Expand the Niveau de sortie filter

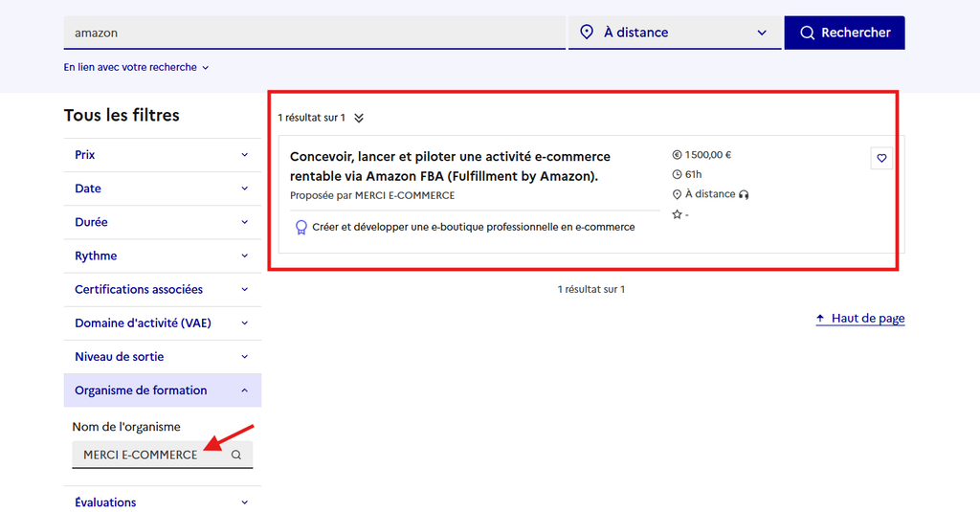click(x=163, y=357)
